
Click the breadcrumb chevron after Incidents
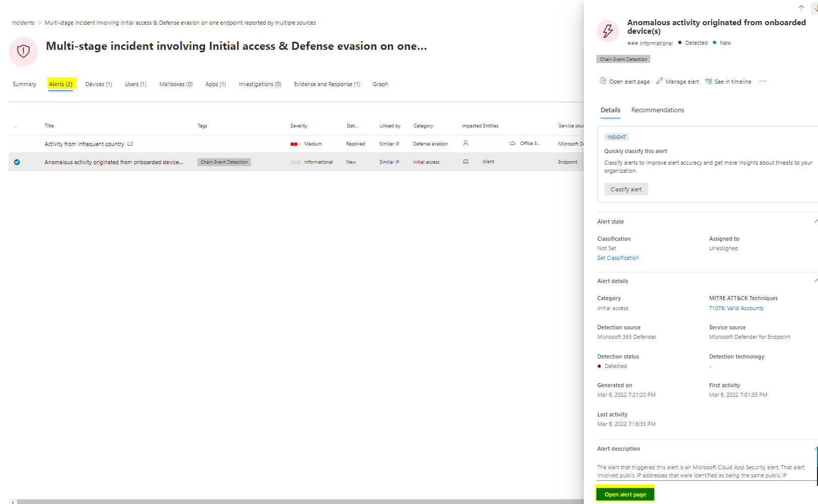(x=40, y=23)
